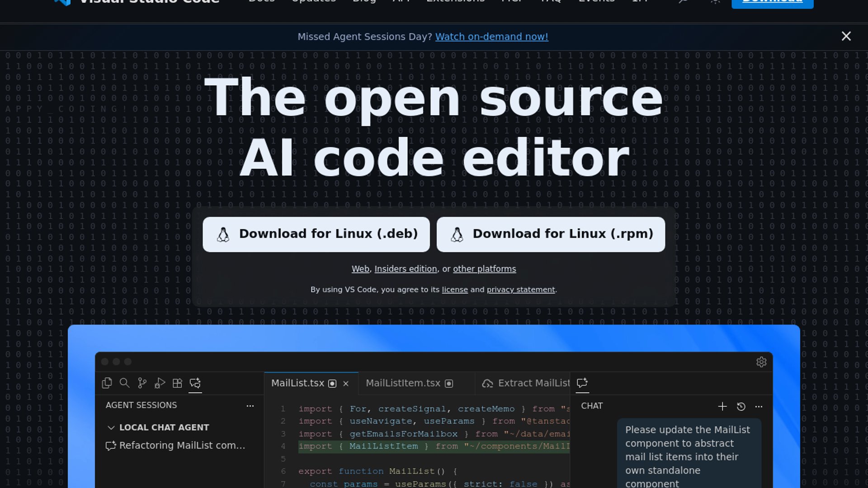
Task: Click Download for Linux (.rpm) button
Action: pyautogui.click(x=551, y=234)
